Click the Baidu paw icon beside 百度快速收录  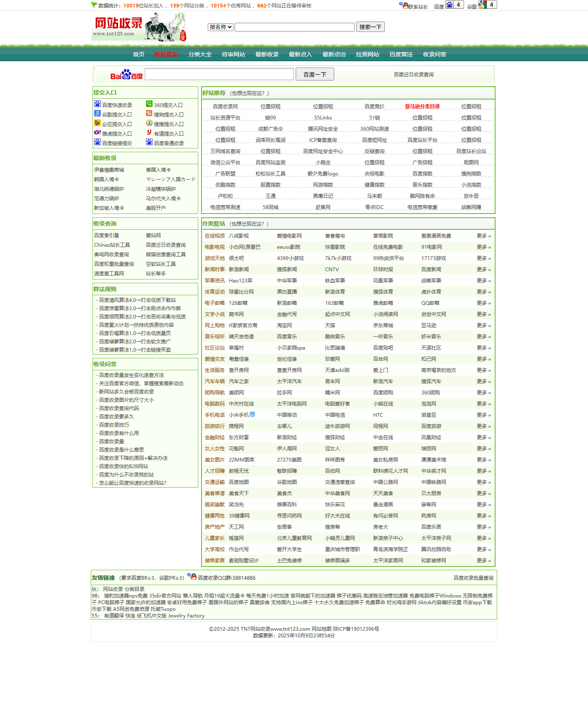[x=97, y=104]
